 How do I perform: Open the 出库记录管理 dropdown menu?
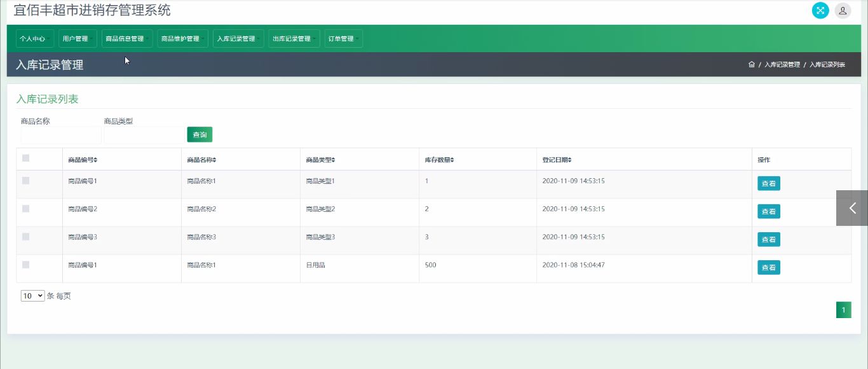pyautogui.click(x=294, y=39)
